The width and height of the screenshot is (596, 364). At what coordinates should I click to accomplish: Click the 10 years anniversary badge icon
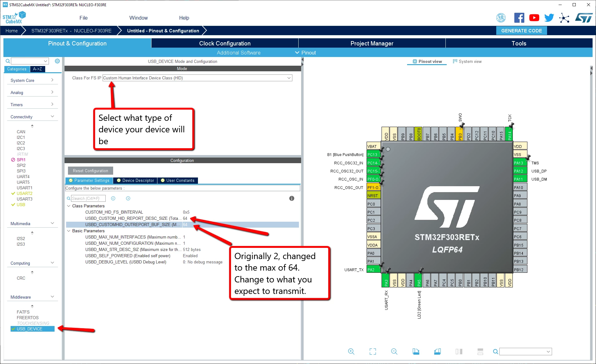pos(501,18)
